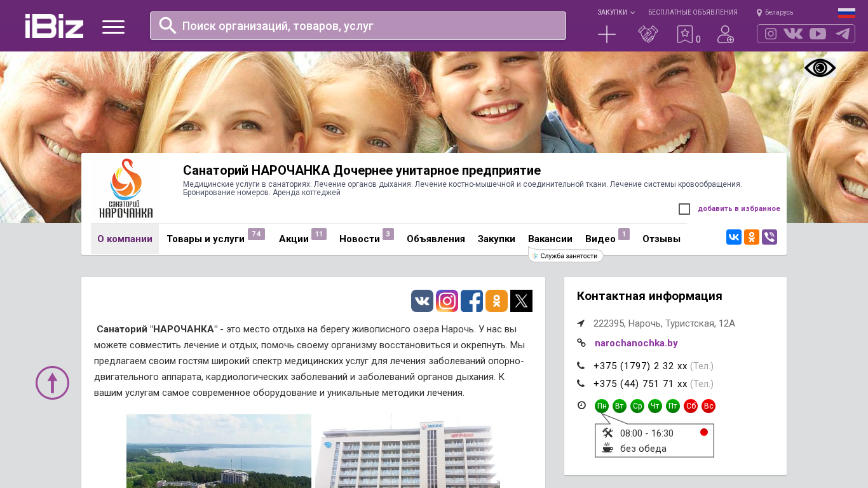Click 'Контактная информация' heading
Screen dimensions: 868x488
(x=649, y=296)
